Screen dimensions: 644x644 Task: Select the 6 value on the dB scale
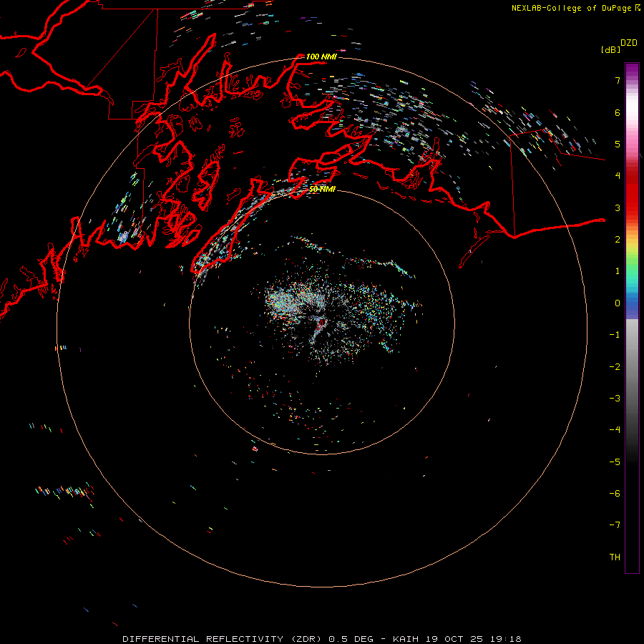(618, 112)
